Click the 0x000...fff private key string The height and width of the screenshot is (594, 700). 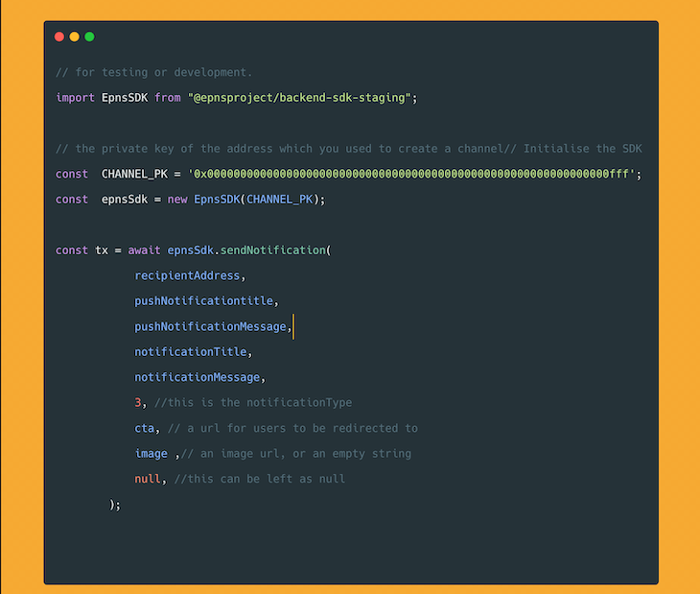(x=411, y=175)
